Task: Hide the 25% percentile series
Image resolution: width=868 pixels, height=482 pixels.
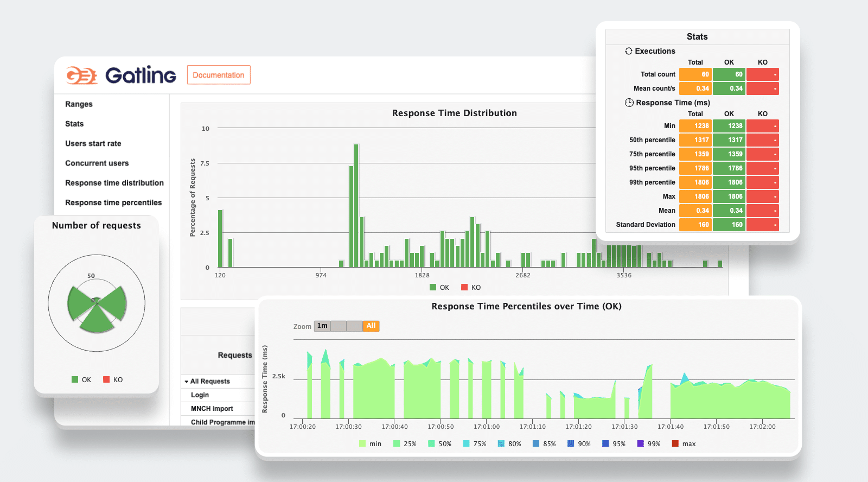Action: [x=405, y=444]
